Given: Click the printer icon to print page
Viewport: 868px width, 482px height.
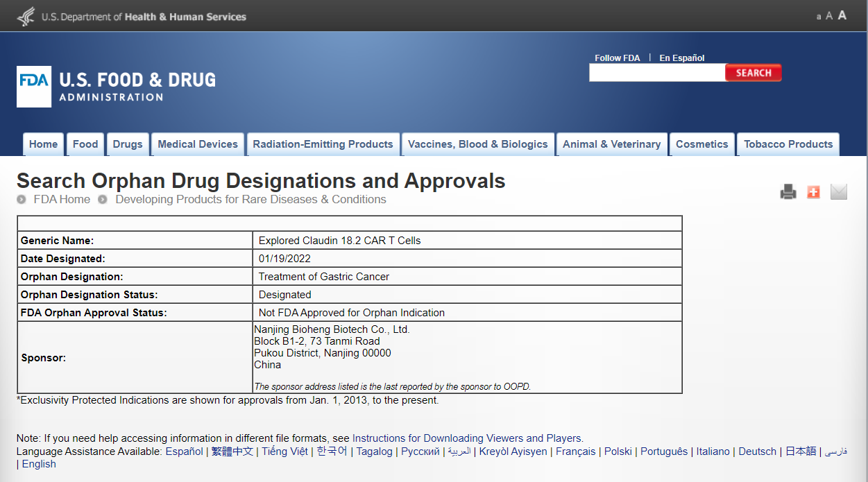Looking at the screenshot, I should click(x=788, y=192).
